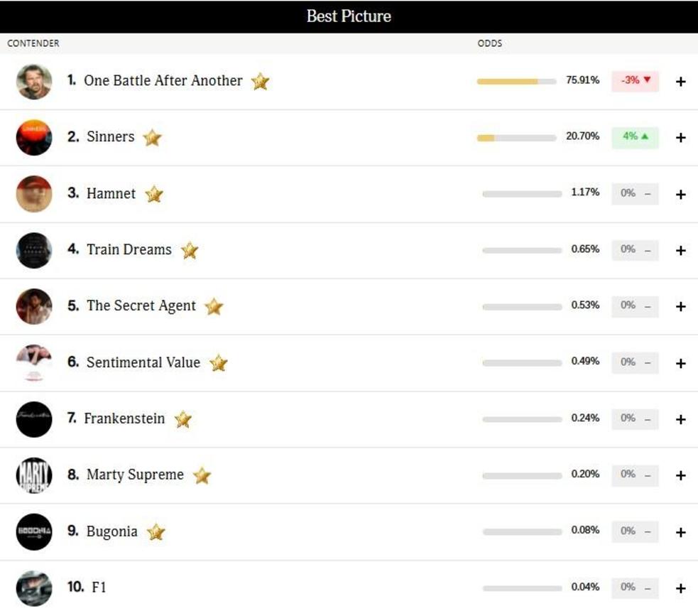The height and width of the screenshot is (616, 698).
Task: Expand the One Battle After Another row
Action: pos(680,81)
